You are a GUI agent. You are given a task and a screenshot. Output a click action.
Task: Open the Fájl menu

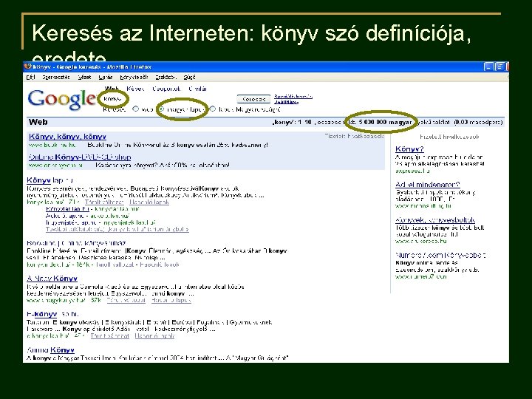point(30,78)
